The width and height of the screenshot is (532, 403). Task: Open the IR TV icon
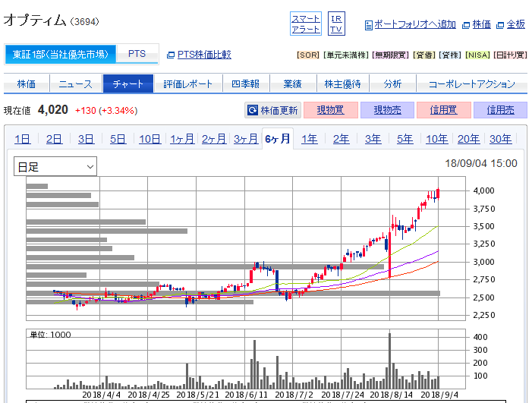point(337,24)
